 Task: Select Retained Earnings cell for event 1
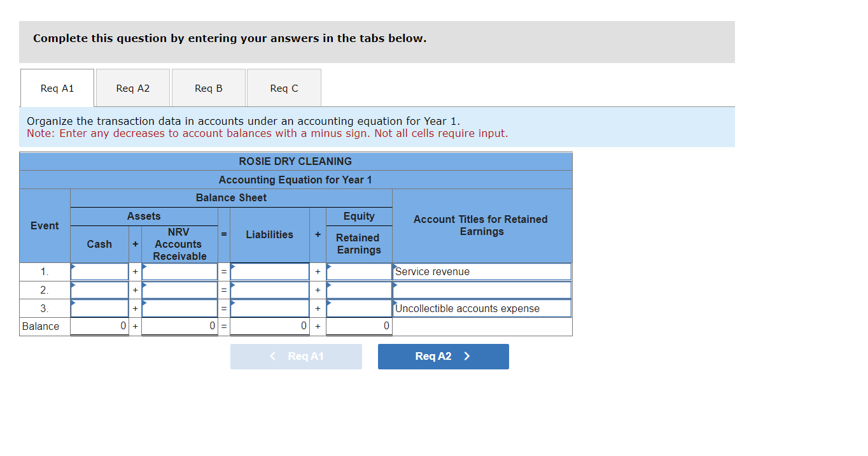click(359, 272)
